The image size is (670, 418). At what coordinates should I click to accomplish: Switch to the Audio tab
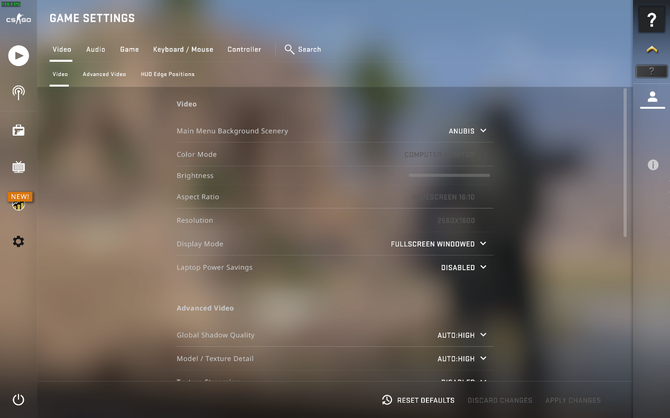[x=96, y=50]
